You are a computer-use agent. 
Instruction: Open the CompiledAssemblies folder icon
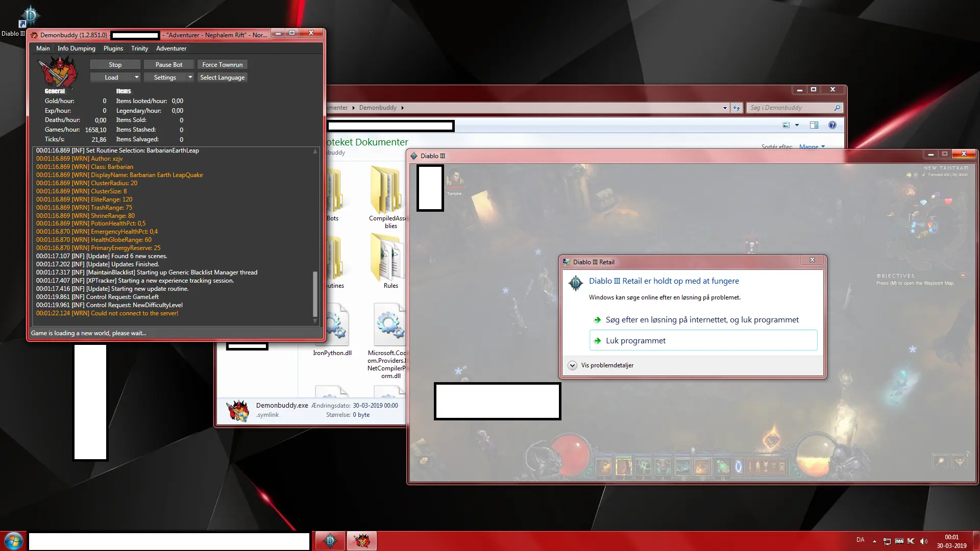387,190
